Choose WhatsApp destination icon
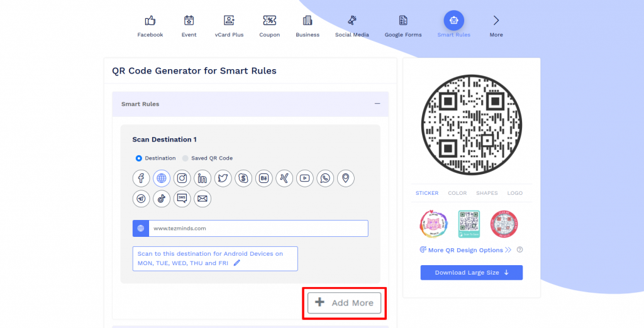The width and height of the screenshot is (644, 328). click(325, 178)
